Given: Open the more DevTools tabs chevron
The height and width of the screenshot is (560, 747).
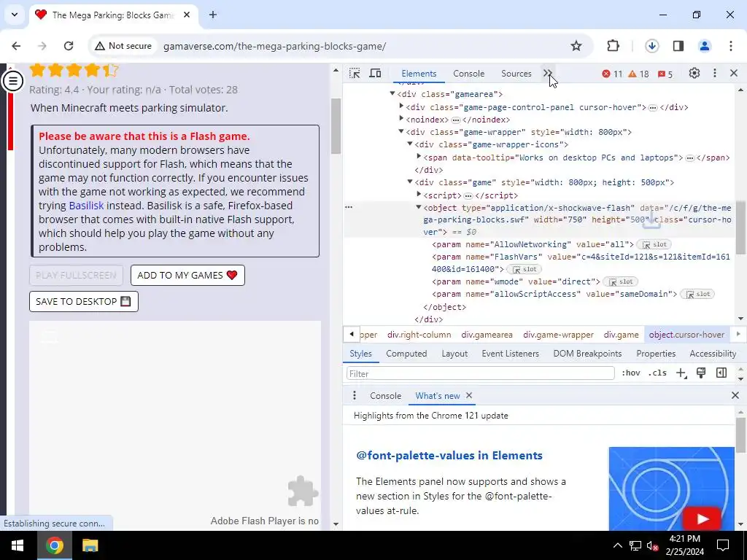Looking at the screenshot, I should click(548, 74).
